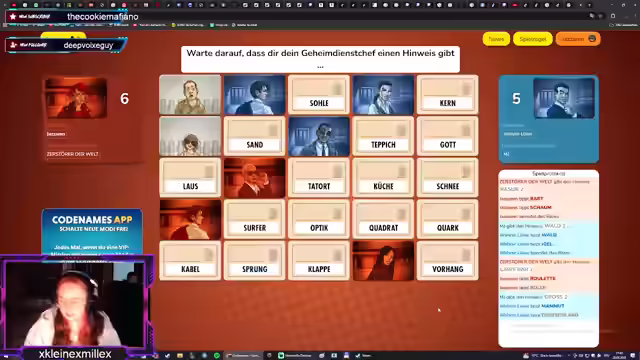The width and height of the screenshot is (640, 360).
Task: Select the KABEL word card
Action: 190,261
